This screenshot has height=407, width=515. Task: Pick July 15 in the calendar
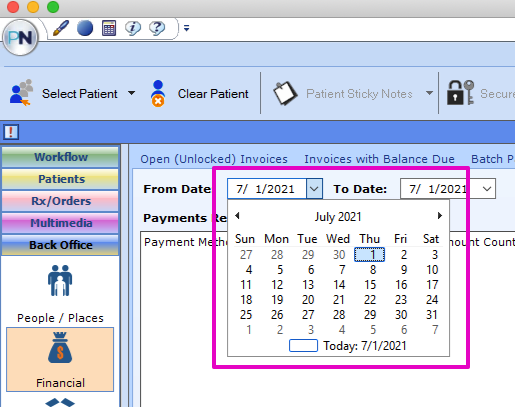point(370,285)
